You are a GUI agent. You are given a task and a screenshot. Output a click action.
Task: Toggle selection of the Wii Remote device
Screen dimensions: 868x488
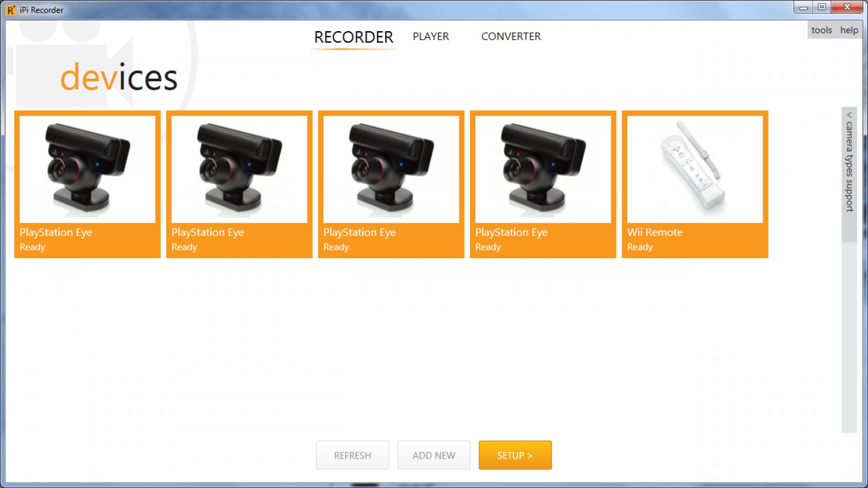pyautogui.click(x=695, y=184)
